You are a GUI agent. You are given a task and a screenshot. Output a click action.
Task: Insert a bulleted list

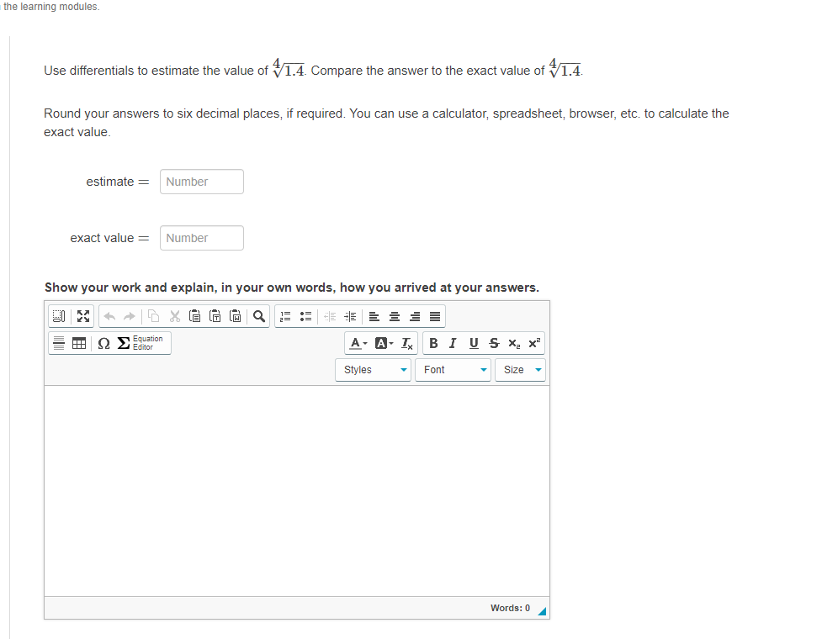[x=305, y=316]
